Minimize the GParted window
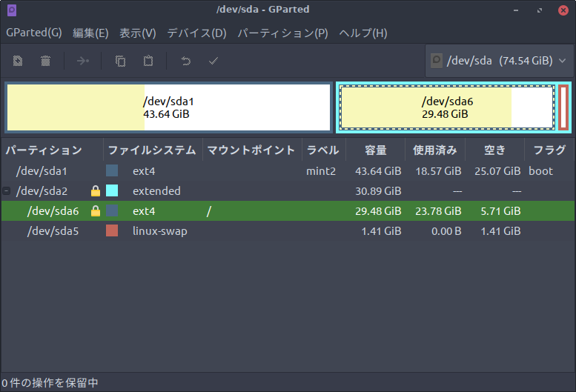 tap(516, 10)
